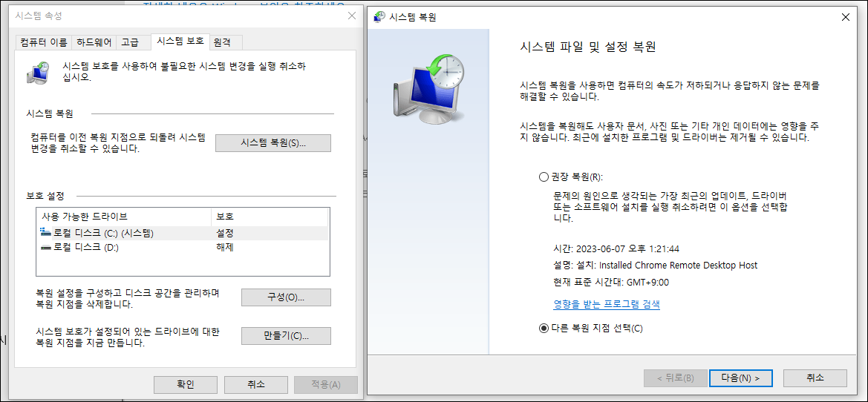Image resolution: width=868 pixels, height=402 pixels.
Task: Confirm with the 확인 button
Action: pyautogui.click(x=186, y=384)
